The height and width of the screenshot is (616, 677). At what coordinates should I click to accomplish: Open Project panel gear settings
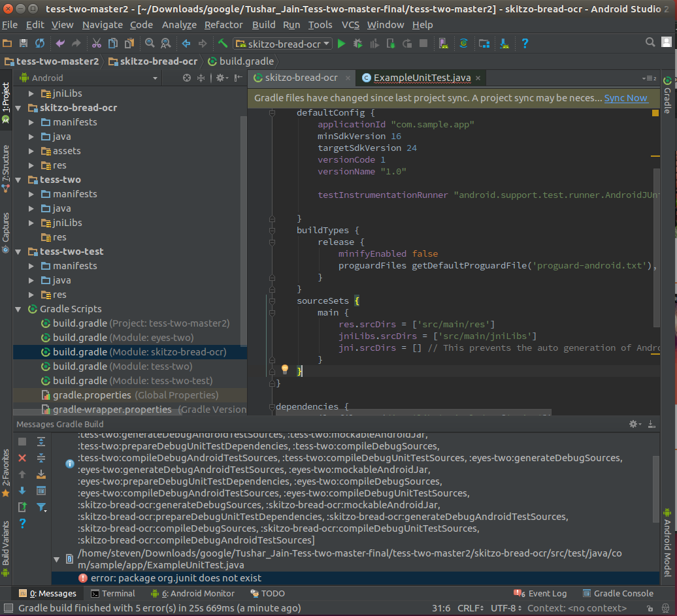click(221, 78)
